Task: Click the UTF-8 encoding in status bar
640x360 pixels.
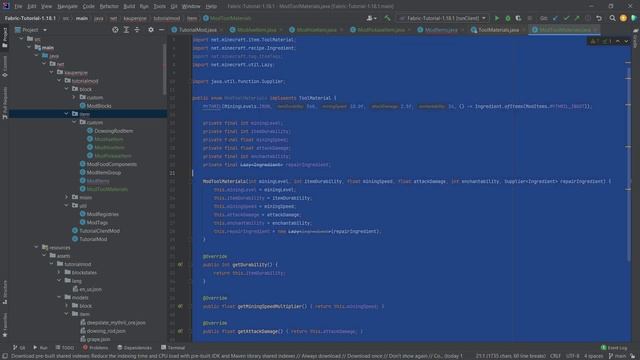Action: point(572,356)
